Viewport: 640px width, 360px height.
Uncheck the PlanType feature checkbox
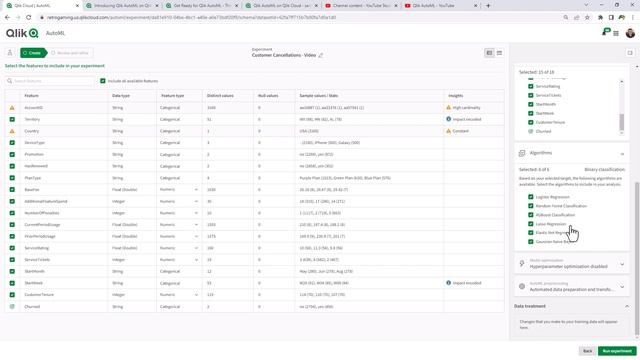coord(12,178)
